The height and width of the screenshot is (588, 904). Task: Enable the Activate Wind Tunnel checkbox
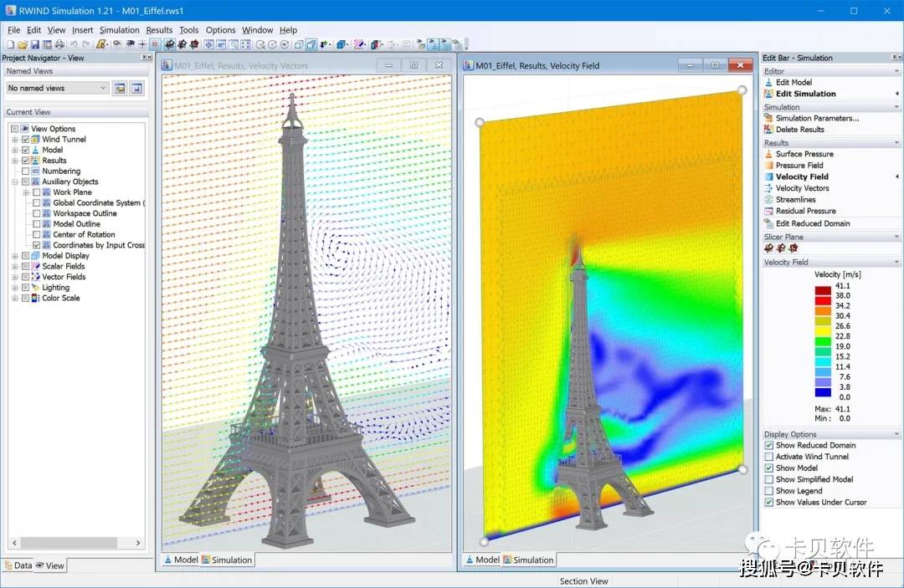pos(769,457)
